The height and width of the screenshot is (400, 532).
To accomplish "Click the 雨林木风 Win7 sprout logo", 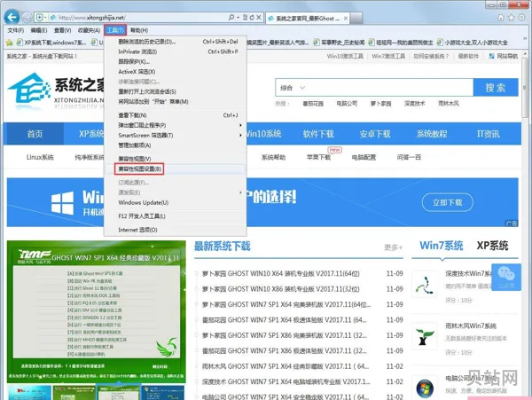I will click(x=425, y=336).
